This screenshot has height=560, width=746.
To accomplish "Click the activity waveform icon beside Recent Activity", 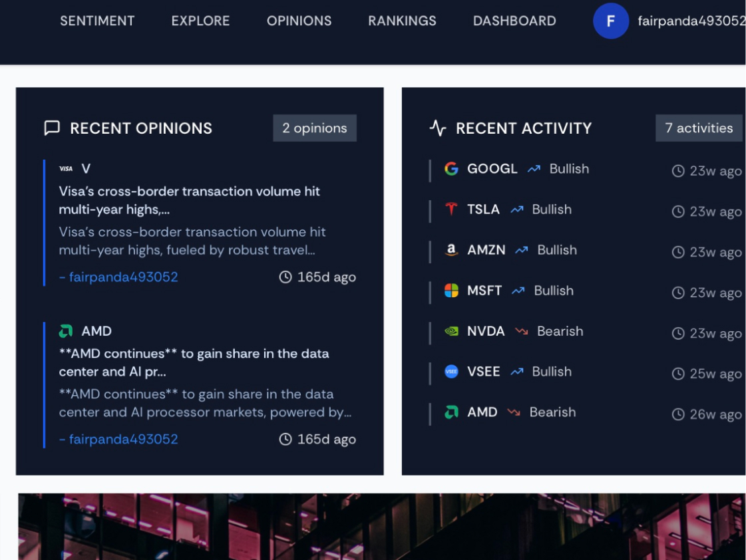I will [x=438, y=128].
